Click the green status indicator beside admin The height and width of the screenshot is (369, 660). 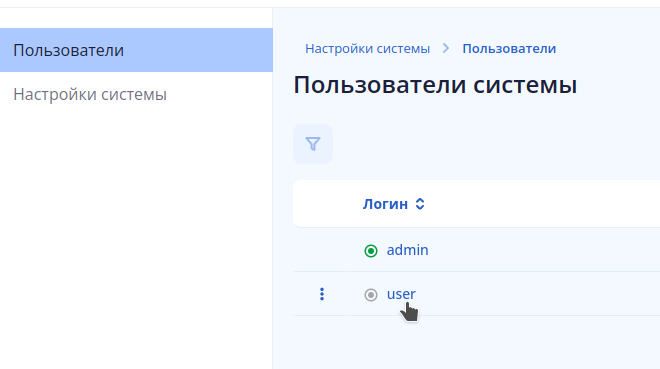(371, 251)
